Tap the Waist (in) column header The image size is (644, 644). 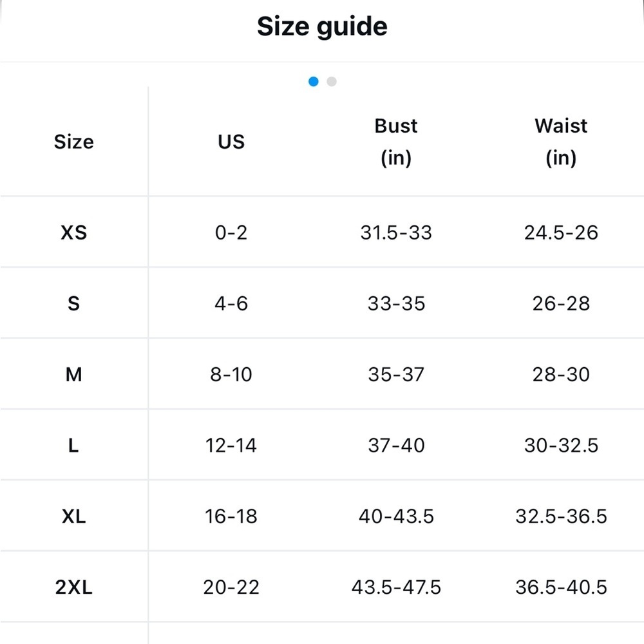tap(561, 142)
